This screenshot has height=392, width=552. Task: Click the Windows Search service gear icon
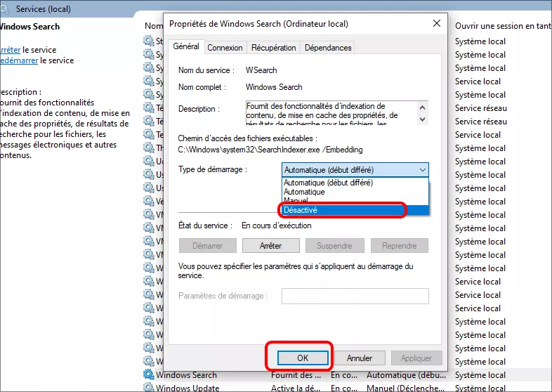149,375
